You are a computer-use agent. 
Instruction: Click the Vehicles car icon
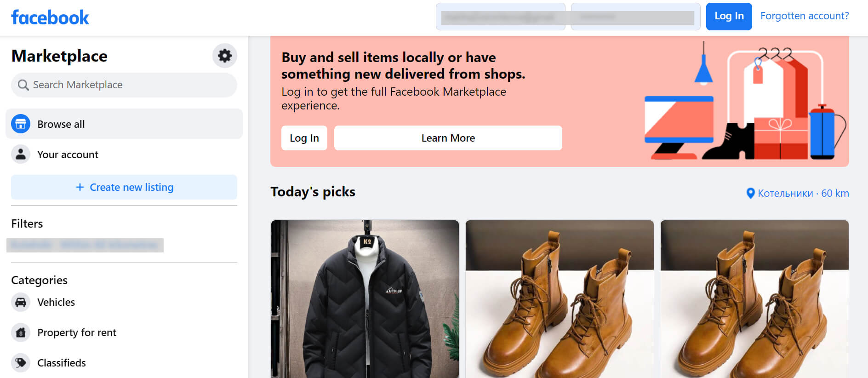click(x=21, y=302)
